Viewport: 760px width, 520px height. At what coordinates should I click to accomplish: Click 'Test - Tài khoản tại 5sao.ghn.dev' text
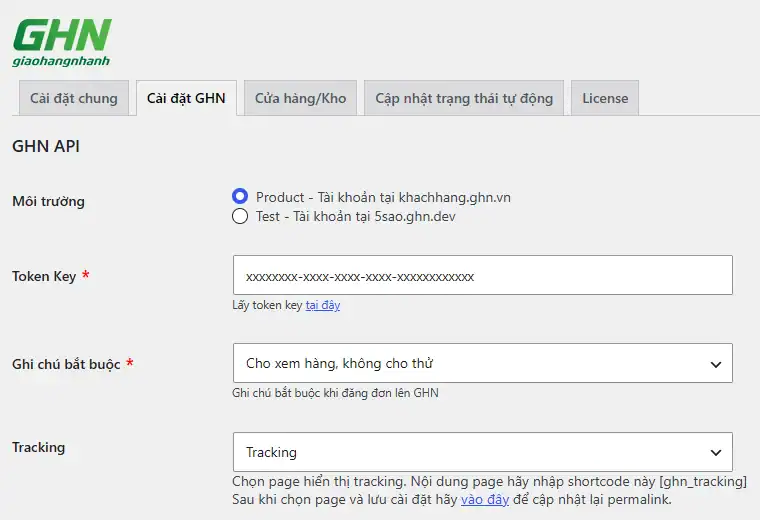[356, 216]
